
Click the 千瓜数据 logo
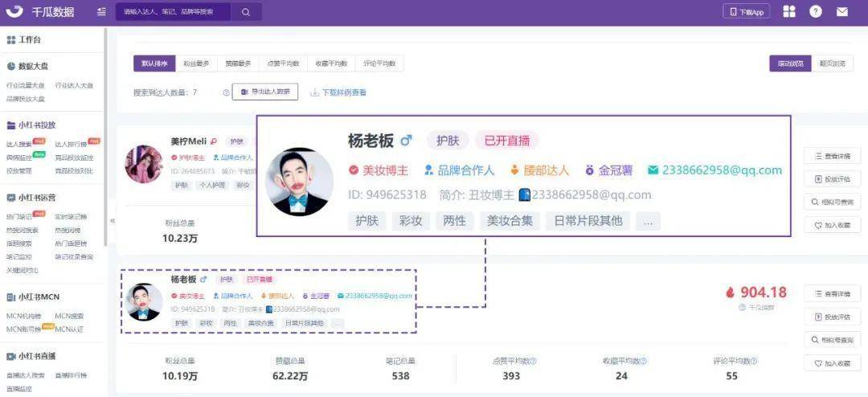[x=44, y=12]
